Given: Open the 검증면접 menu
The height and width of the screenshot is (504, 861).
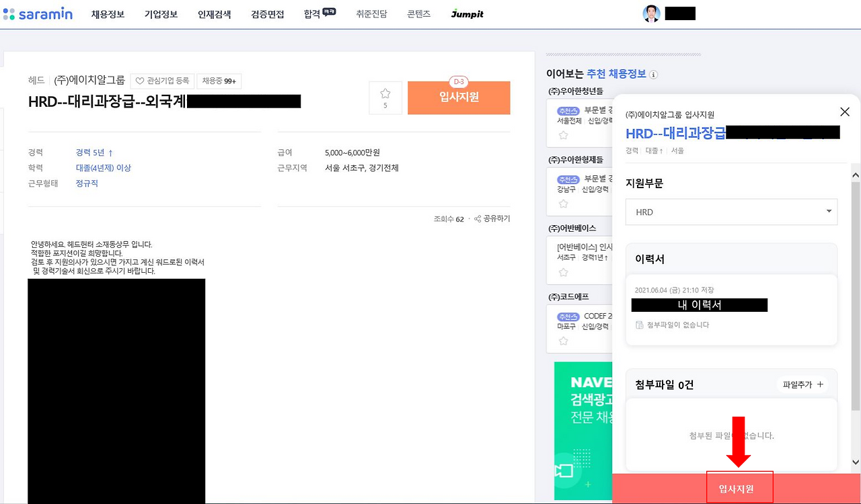Looking at the screenshot, I should 268,14.
